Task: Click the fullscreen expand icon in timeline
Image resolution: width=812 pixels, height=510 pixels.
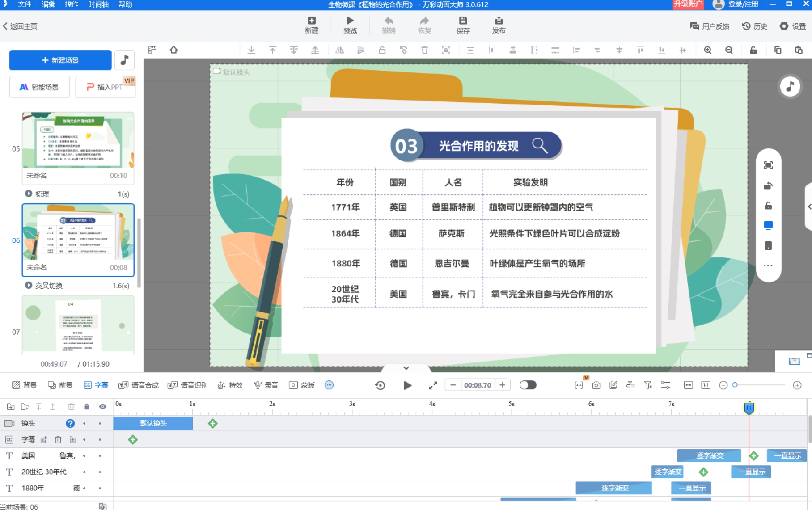Action: pos(433,385)
